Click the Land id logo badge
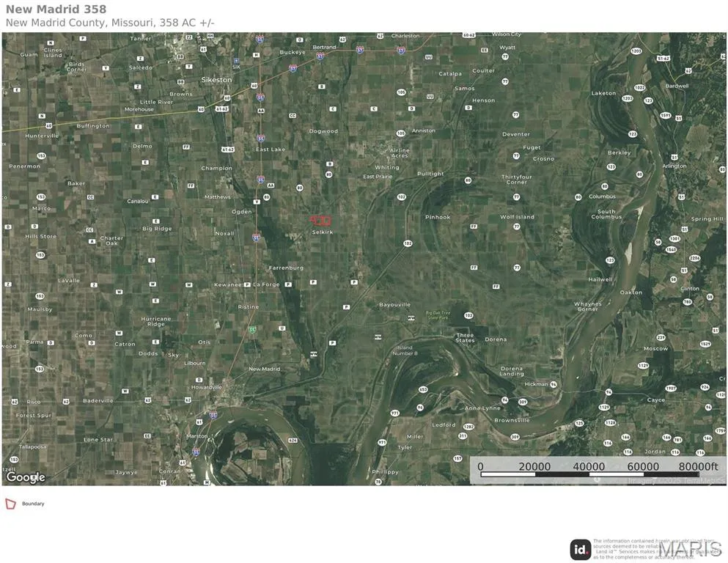The width and height of the screenshot is (728, 563). [580, 549]
